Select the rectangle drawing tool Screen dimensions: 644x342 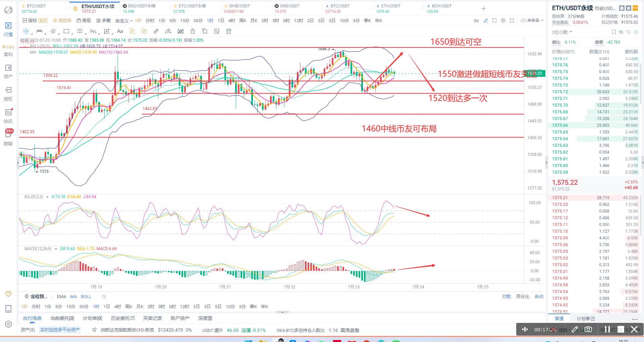tap(66, 31)
